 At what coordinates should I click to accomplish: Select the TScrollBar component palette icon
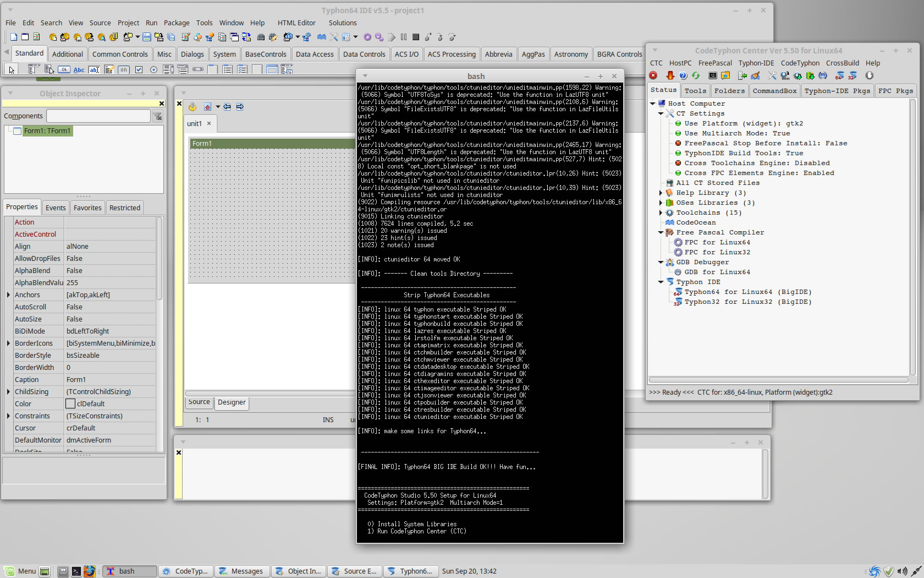(x=198, y=69)
